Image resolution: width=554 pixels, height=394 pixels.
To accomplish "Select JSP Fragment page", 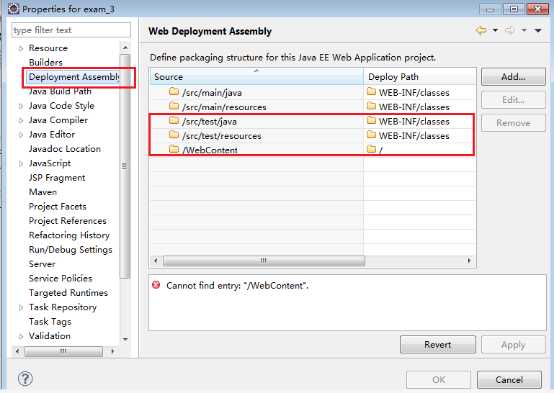I will click(57, 178).
